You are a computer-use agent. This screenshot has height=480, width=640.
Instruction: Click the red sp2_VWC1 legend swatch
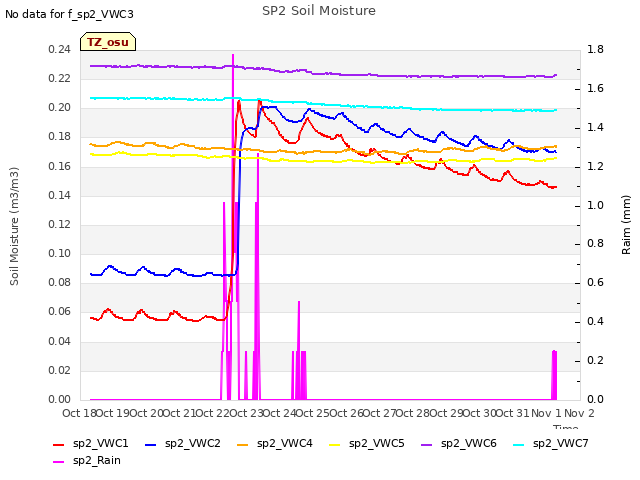tap(59, 444)
